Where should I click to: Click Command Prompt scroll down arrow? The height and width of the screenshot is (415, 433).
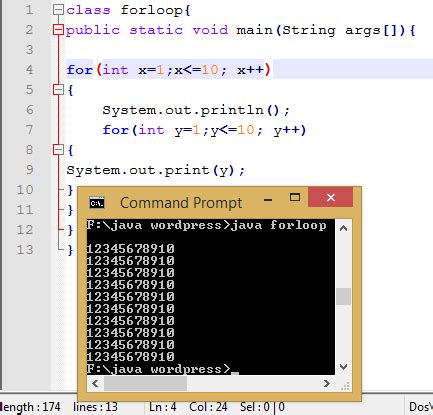(x=343, y=367)
